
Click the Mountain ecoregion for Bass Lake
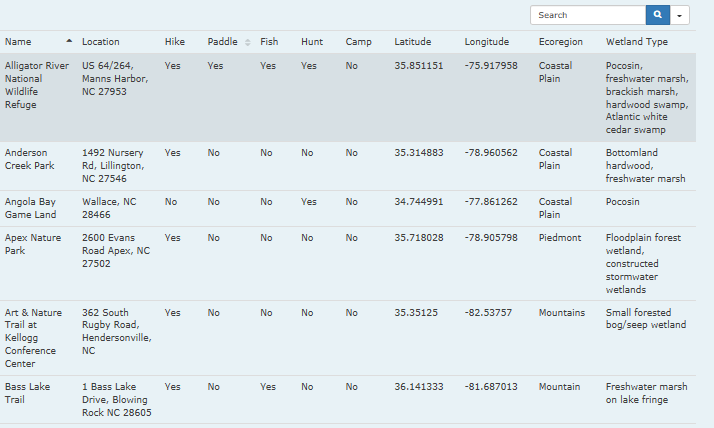click(x=560, y=387)
